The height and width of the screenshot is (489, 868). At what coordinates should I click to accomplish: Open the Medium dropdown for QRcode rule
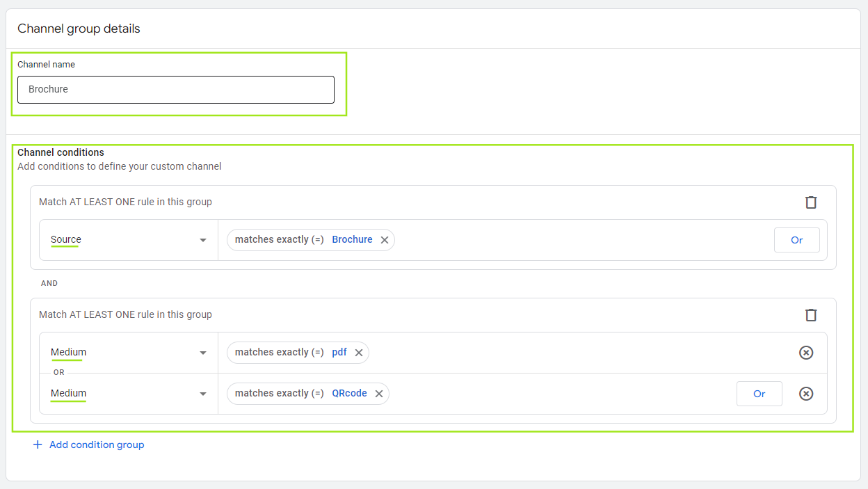tap(129, 394)
